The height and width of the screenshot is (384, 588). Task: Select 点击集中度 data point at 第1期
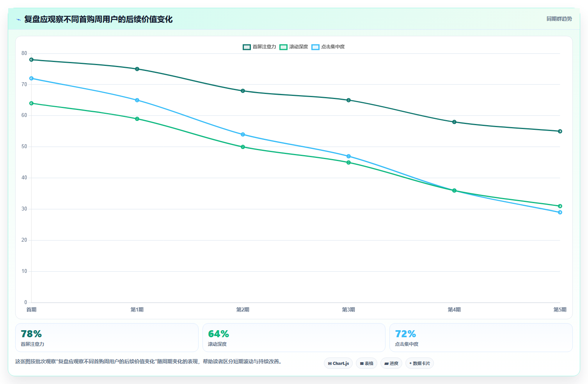pyautogui.click(x=137, y=100)
